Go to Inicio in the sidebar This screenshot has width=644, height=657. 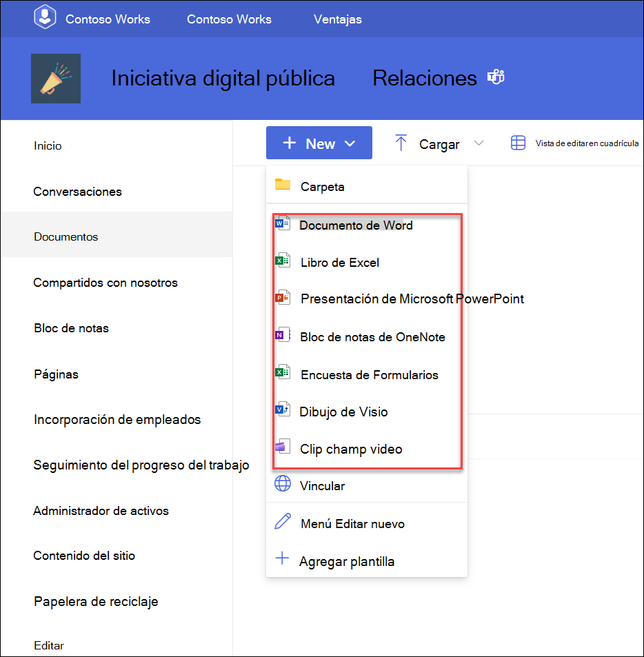click(48, 146)
